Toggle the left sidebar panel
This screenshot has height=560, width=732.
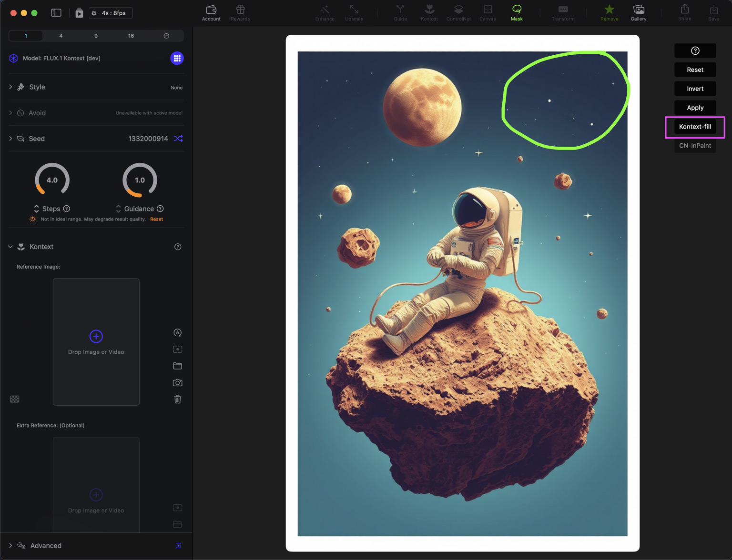[x=56, y=13]
